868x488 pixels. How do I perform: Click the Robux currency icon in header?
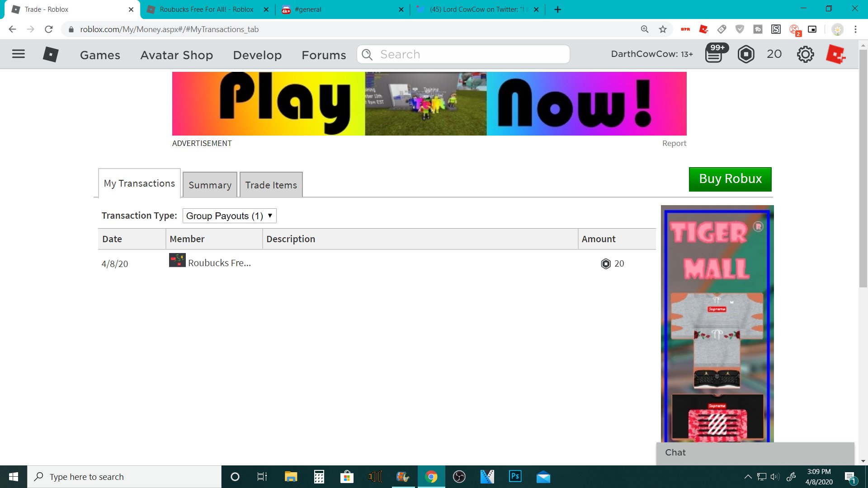click(746, 55)
